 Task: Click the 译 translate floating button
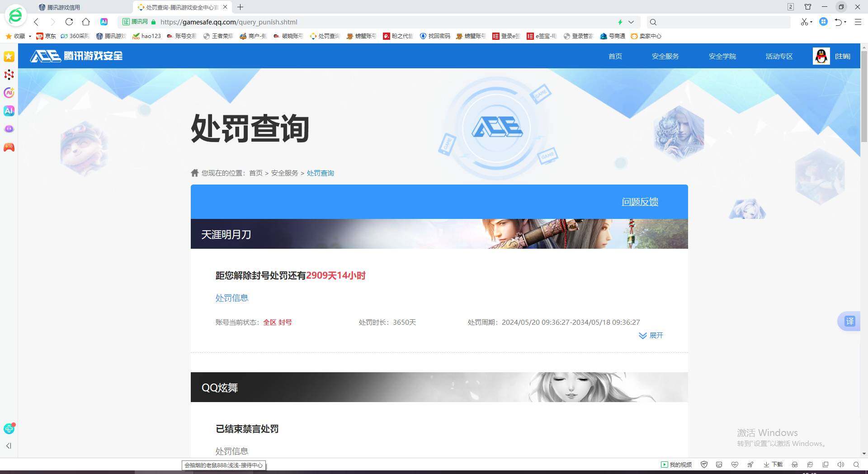pos(849,321)
